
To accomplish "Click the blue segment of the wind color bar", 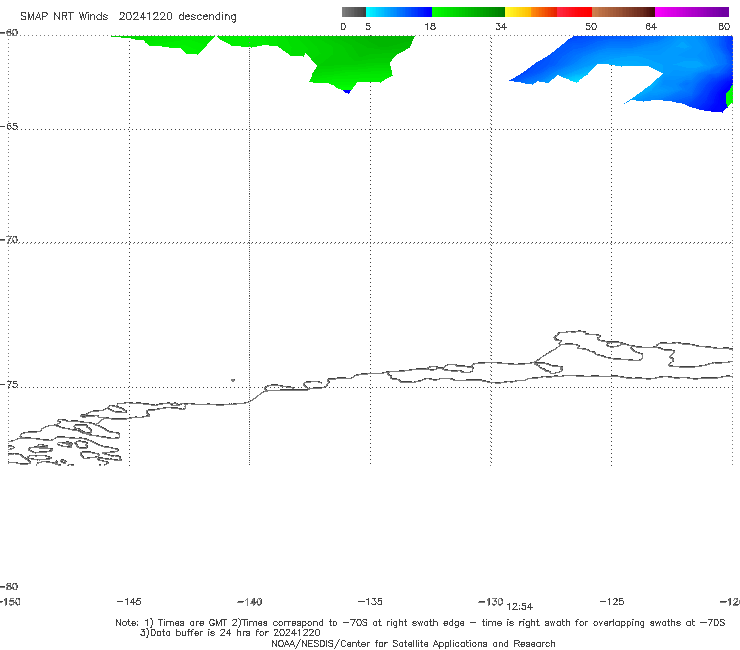I will [399, 12].
